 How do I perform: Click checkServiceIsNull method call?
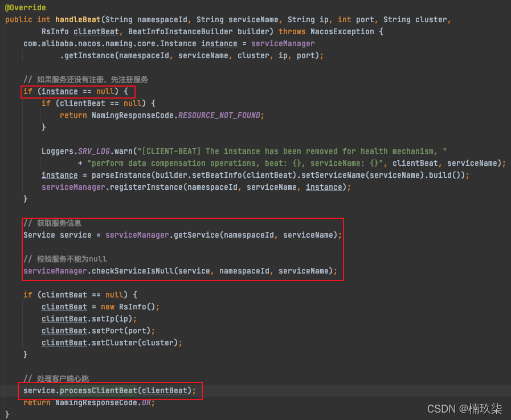133,271
